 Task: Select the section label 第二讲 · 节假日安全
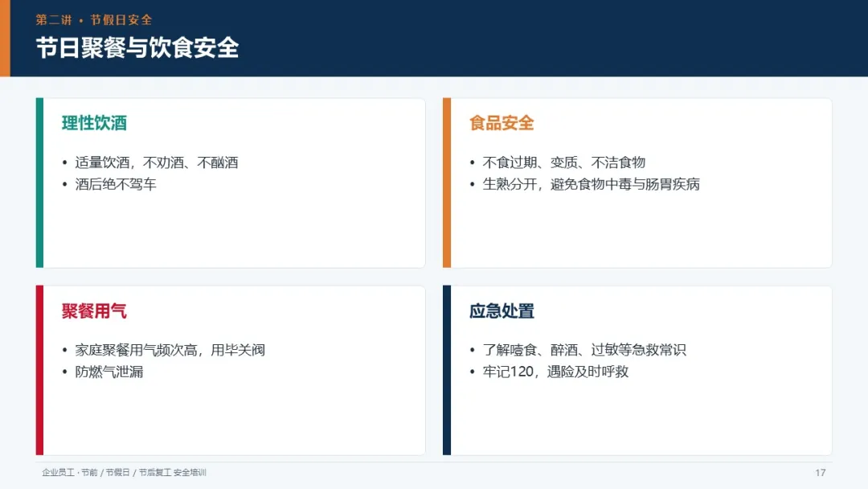94,20
